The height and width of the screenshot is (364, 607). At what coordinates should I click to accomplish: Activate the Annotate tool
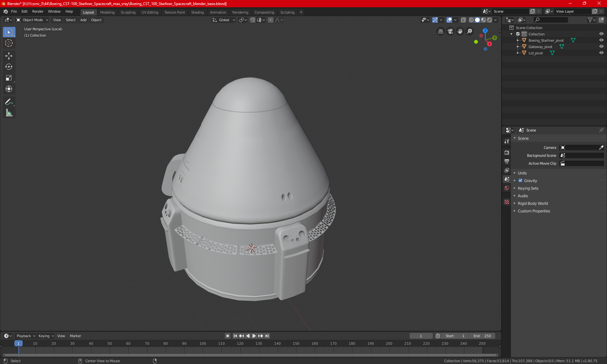click(x=9, y=102)
